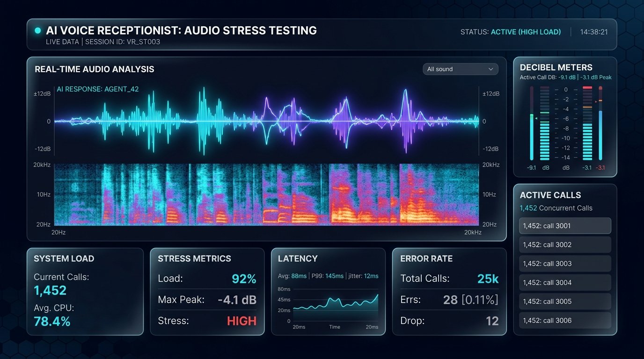Click the Max Peak -4.1 dB value
The width and height of the screenshot is (644, 359).
click(x=237, y=300)
